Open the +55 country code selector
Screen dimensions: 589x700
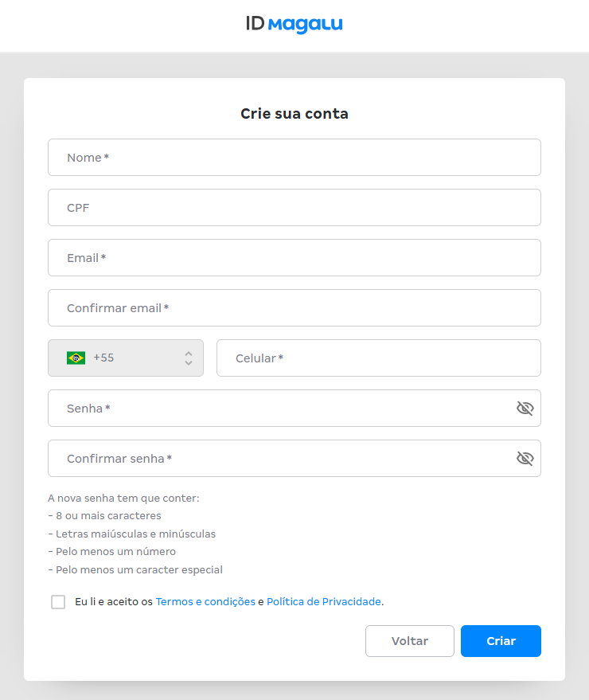pyautogui.click(x=126, y=358)
